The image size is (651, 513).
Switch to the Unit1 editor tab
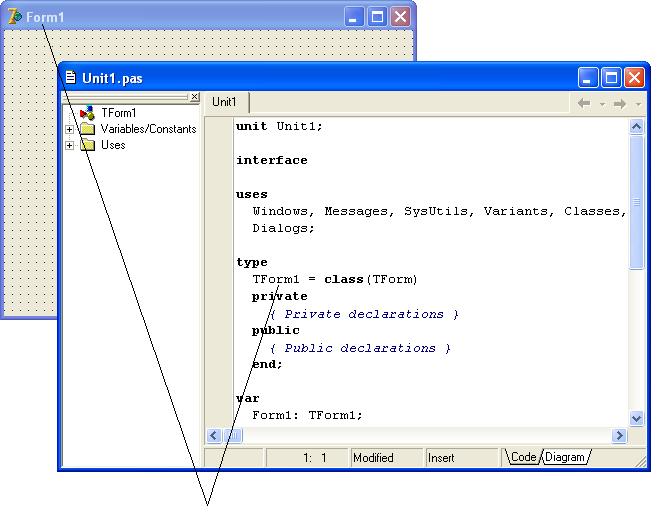225,102
